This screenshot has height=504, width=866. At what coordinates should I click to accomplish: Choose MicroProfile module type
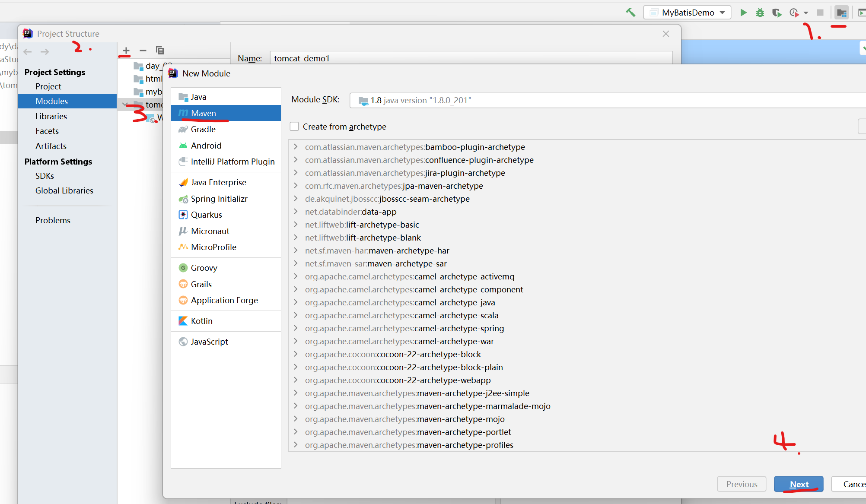coord(226,247)
